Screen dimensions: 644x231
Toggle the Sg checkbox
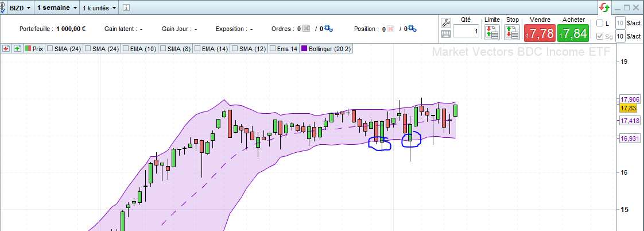[x=600, y=37]
